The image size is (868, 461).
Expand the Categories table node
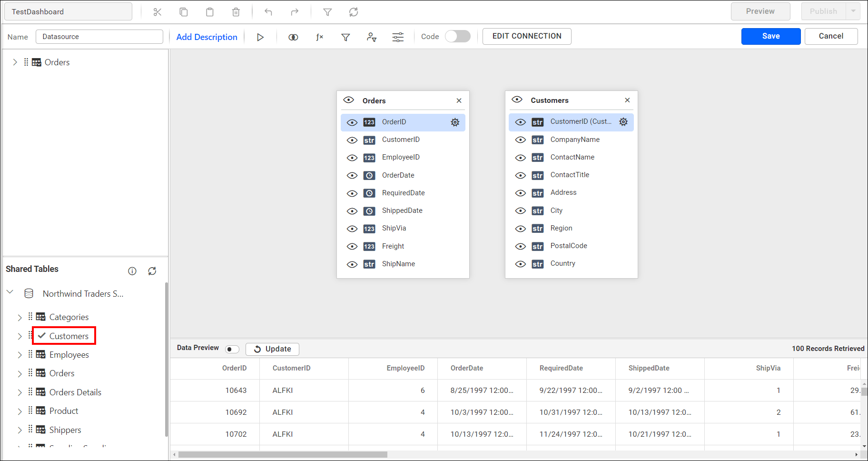[x=20, y=318]
